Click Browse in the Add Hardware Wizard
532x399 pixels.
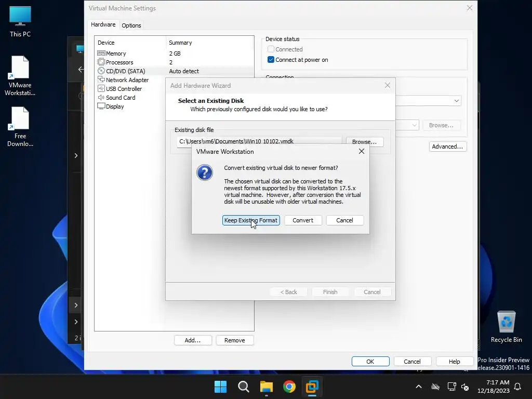click(x=365, y=141)
